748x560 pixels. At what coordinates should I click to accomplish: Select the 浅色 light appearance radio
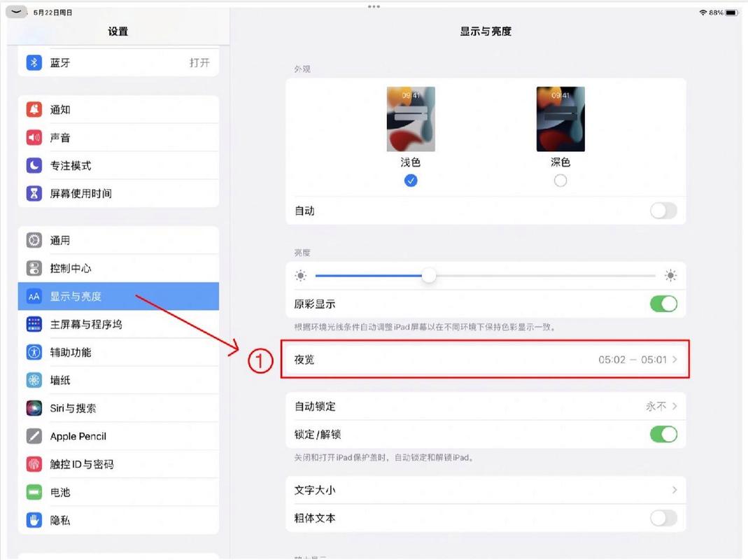coord(411,181)
